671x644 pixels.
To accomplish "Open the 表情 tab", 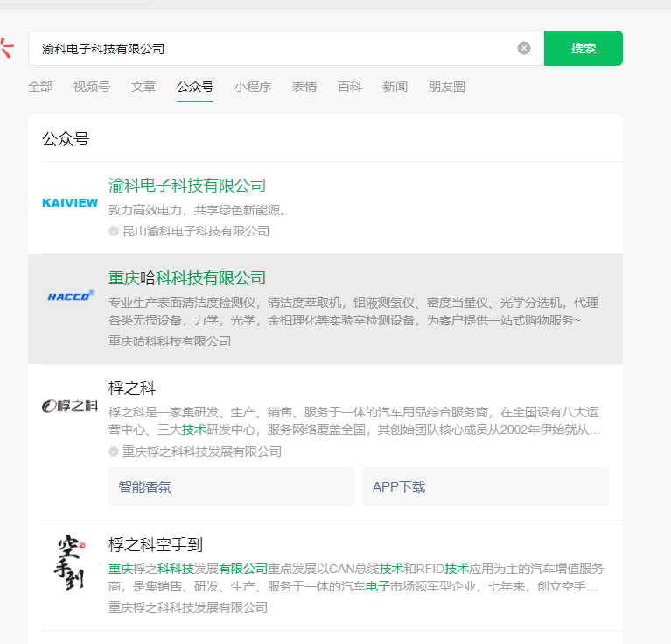I will (304, 87).
